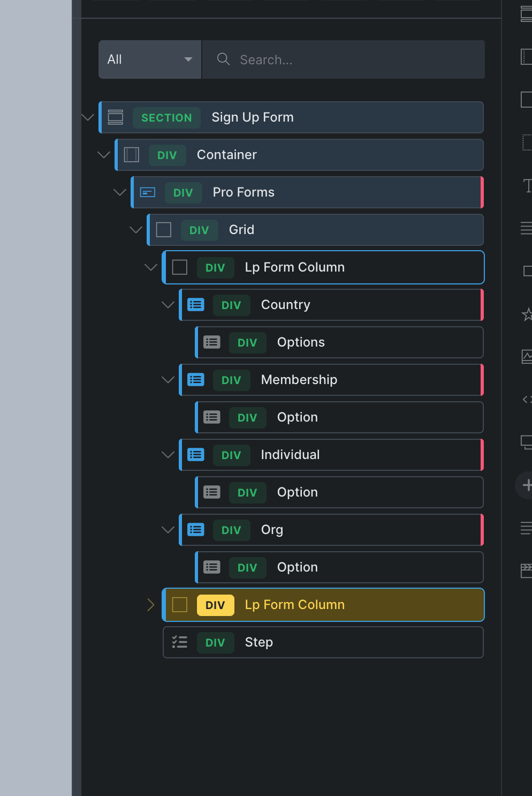
Task: Click the Pro Forms form icon
Action: [148, 192]
